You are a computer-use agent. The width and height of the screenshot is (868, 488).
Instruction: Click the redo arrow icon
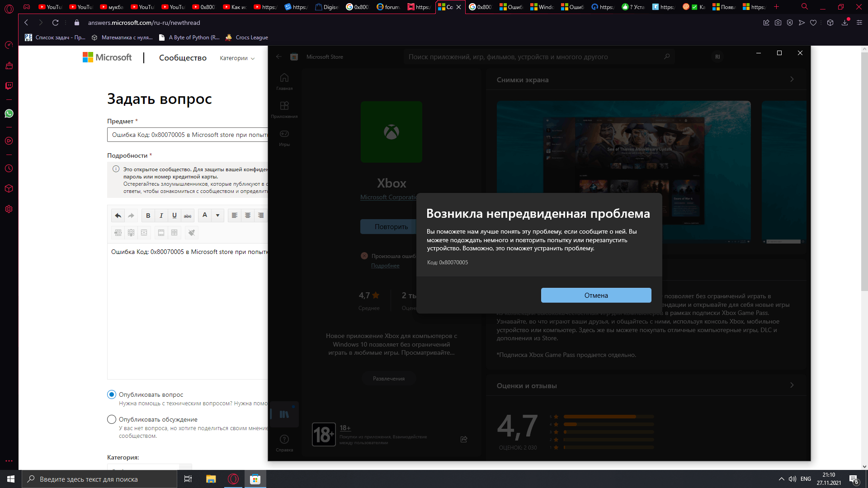(x=131, y=215)
